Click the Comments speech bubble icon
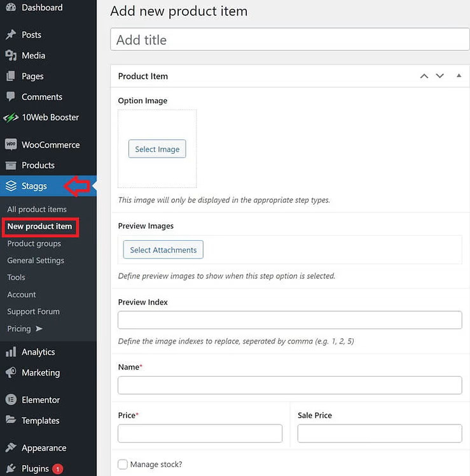 point(11,97)
